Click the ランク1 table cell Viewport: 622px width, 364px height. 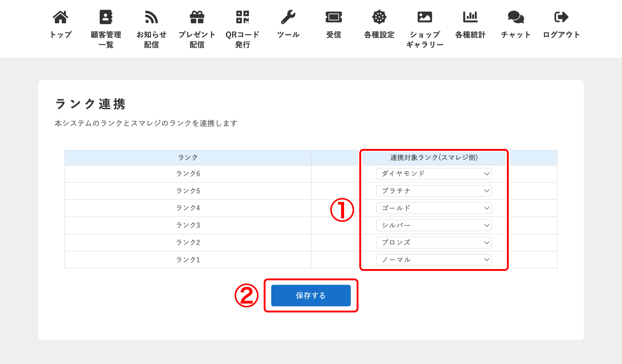[x=188, y=260]
